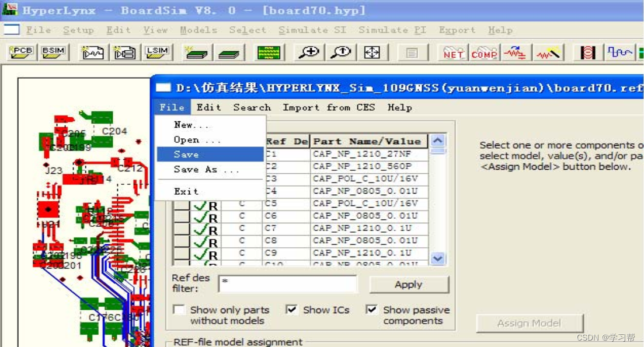Open the Simulate PI menu
This screenshot has width=644, height=347.
tap(392, 30)
